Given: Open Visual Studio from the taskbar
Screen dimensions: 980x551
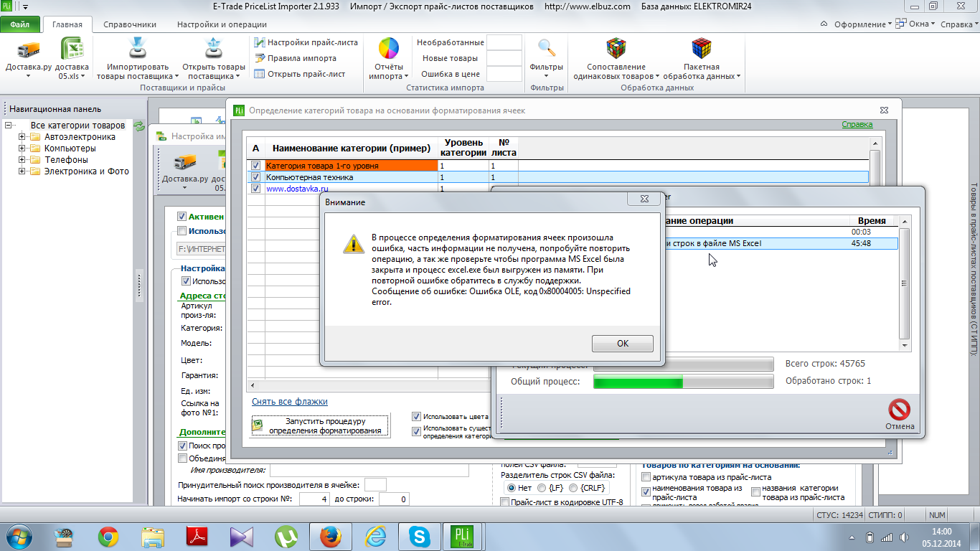Looking at the screenshot, I should coord(241,536).
